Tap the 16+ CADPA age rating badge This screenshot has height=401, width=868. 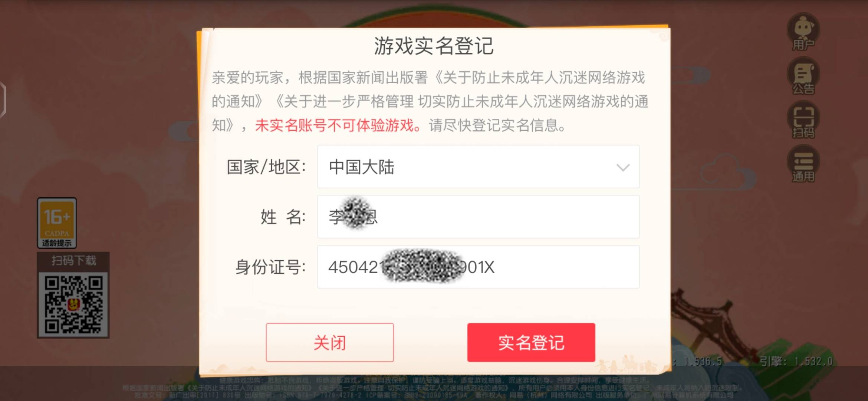pos(57,223)
